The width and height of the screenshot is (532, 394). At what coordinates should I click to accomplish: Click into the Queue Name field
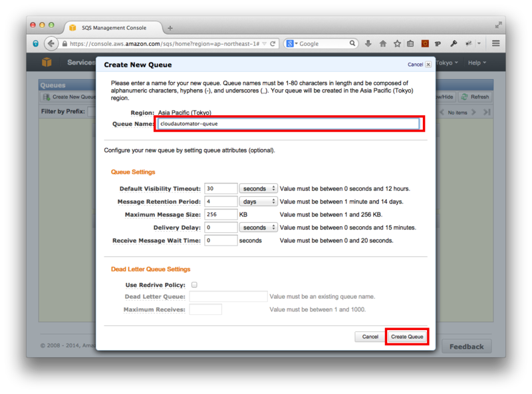tap(289, 124)
